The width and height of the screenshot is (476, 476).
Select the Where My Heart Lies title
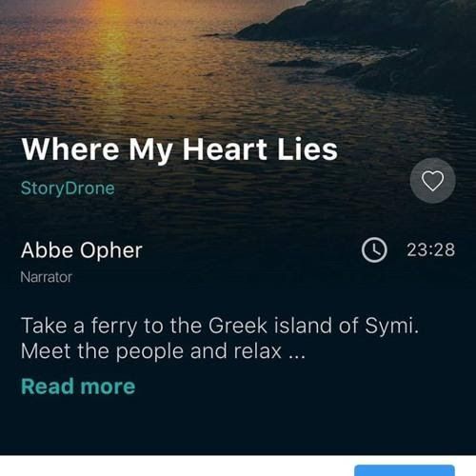[179, 149]
